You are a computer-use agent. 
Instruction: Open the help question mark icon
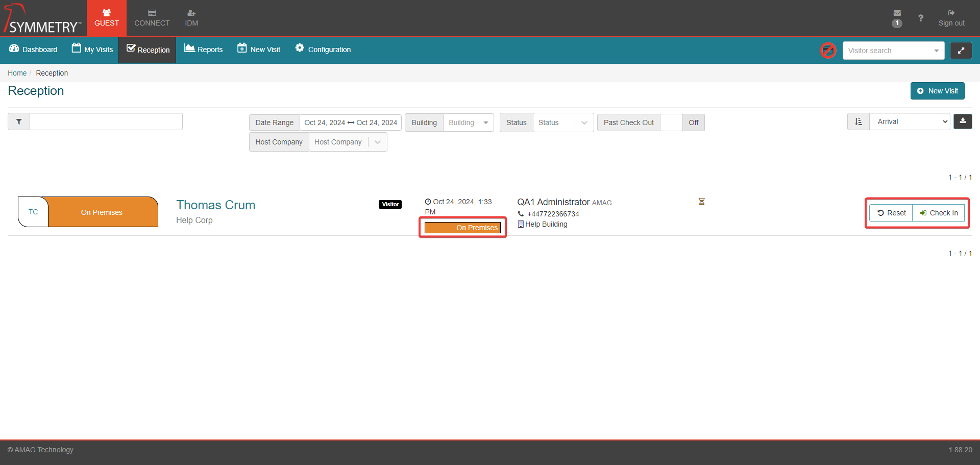point(920,18)
